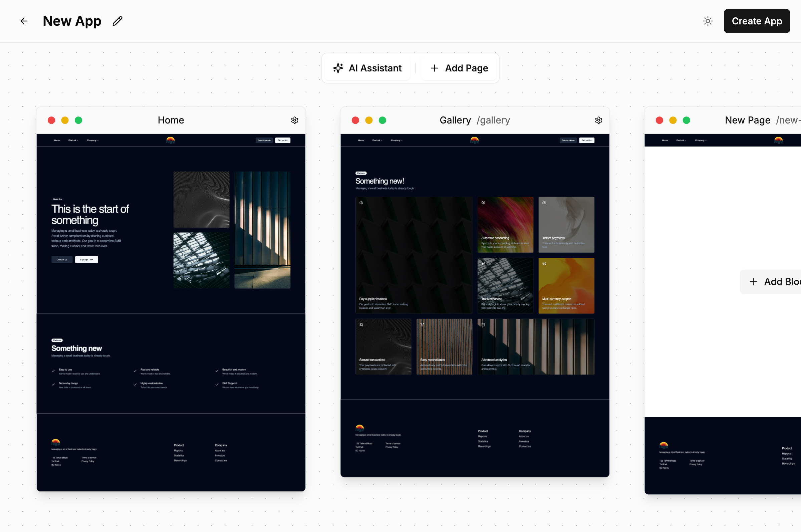
Task: Expand Company dropdown in Home page nav
Action: pyautogui.click(x=92, y=141)
